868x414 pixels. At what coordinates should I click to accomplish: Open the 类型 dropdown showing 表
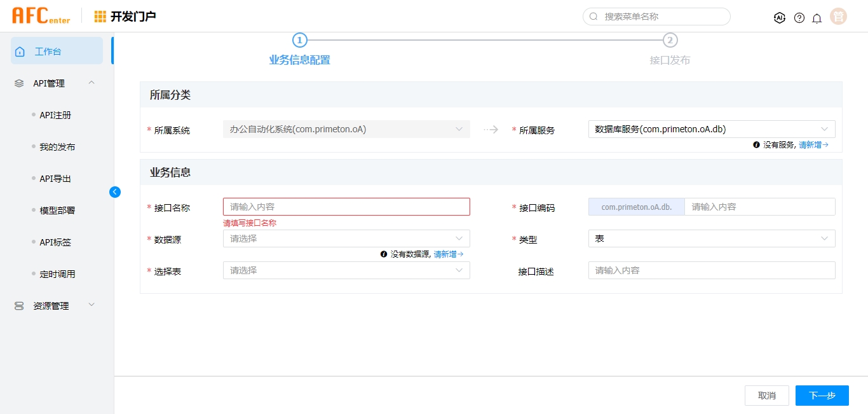coord(711,238)
